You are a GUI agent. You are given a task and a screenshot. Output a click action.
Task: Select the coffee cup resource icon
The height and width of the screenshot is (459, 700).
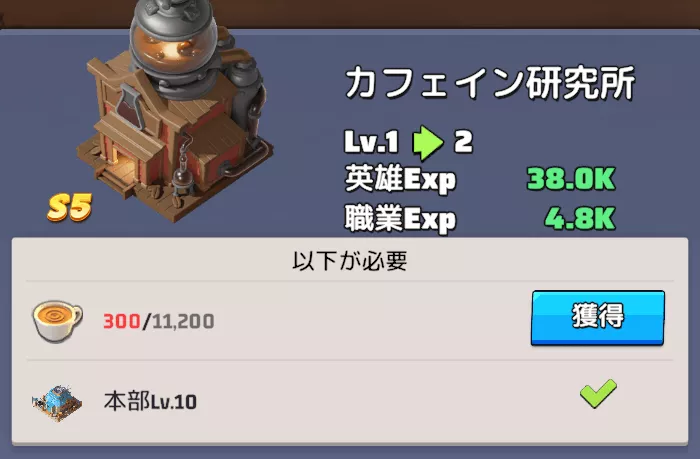point(57,321)
